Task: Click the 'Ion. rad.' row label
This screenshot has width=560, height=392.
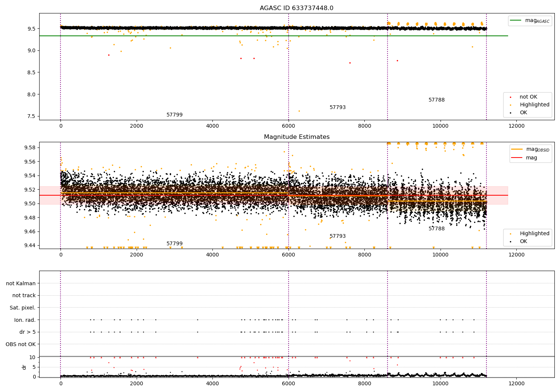Action: pyautogui.click(x=25, y=320)
